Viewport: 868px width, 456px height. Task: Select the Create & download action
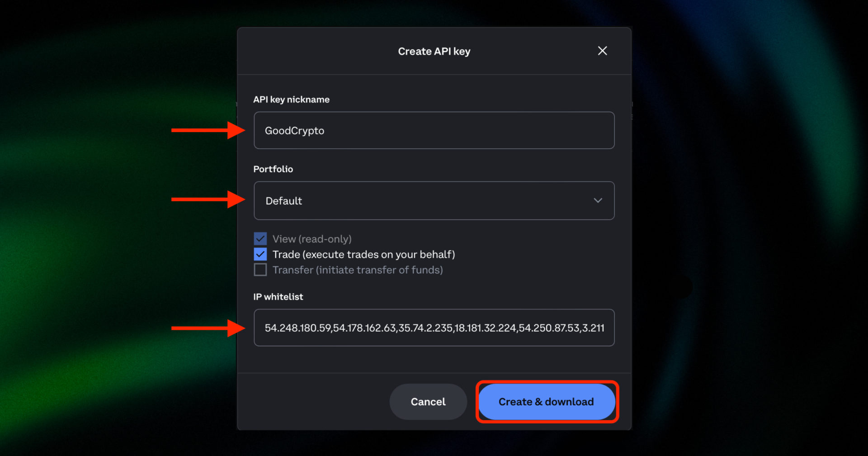pyautogui.click(x=546, y=401)
